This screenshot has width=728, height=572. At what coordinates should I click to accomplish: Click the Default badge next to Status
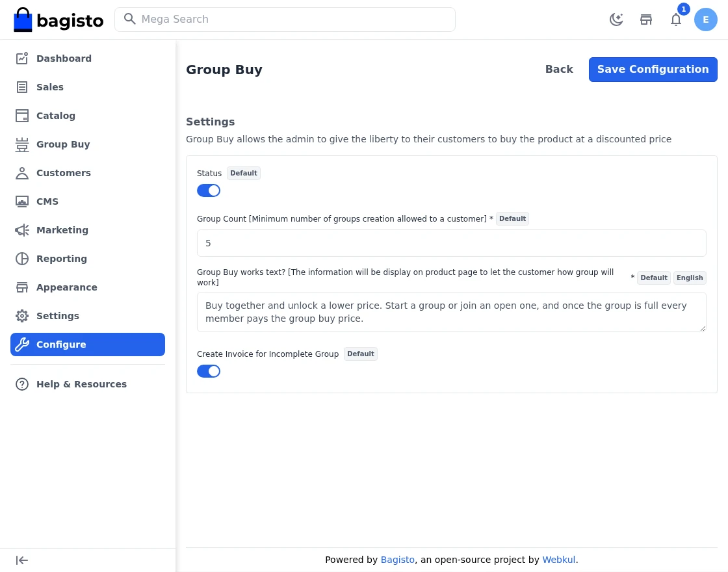coord(243,173)
